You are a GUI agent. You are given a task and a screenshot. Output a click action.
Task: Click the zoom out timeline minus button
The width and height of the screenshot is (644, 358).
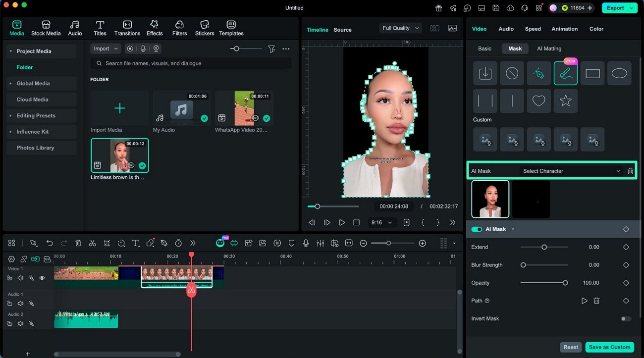click(363, 243)
